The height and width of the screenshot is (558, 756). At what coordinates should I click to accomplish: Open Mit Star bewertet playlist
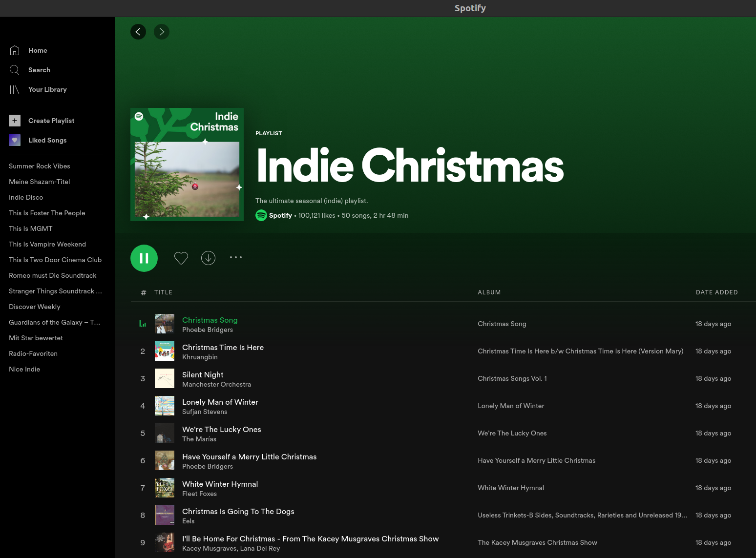(x=36, y=338)
